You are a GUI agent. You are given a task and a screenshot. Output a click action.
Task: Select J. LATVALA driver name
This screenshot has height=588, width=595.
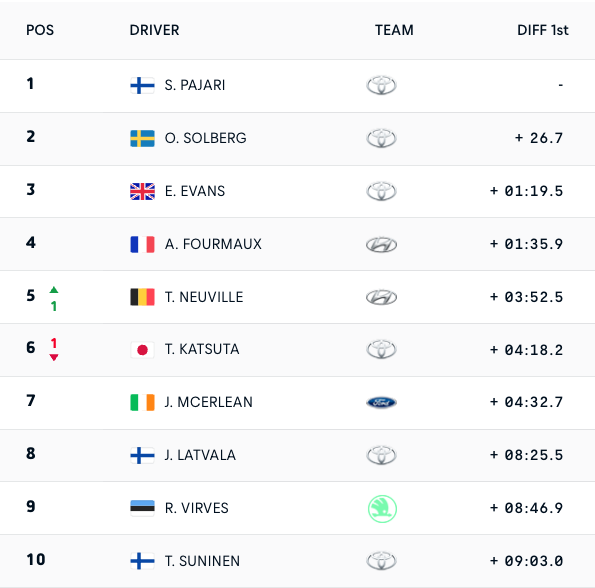point(200,455)
